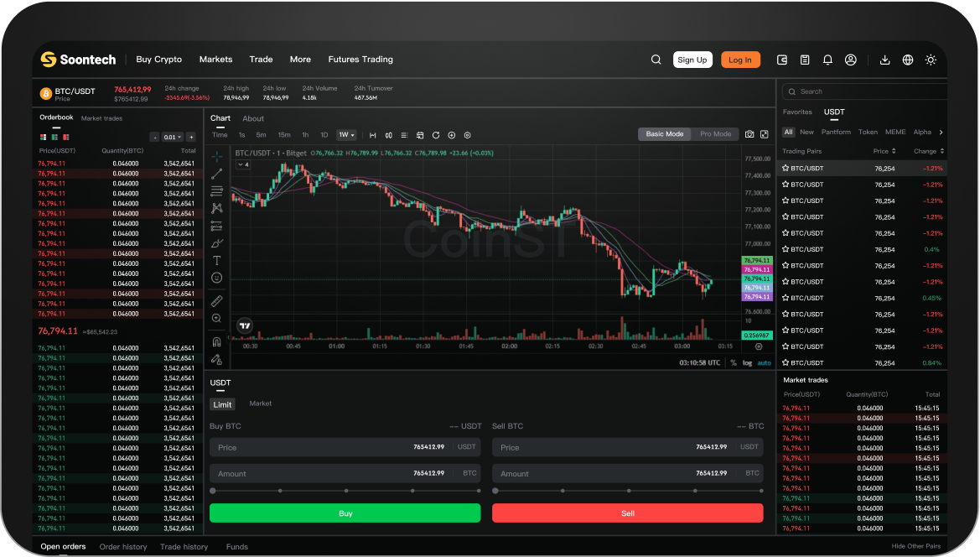This screenshot has height=557, width=980.
Task: Open the notifications bell
Action: pos(827,60)
